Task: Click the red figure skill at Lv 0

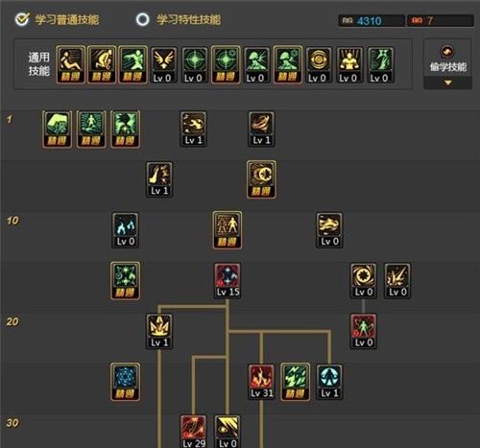Action: tap(363, 331)
